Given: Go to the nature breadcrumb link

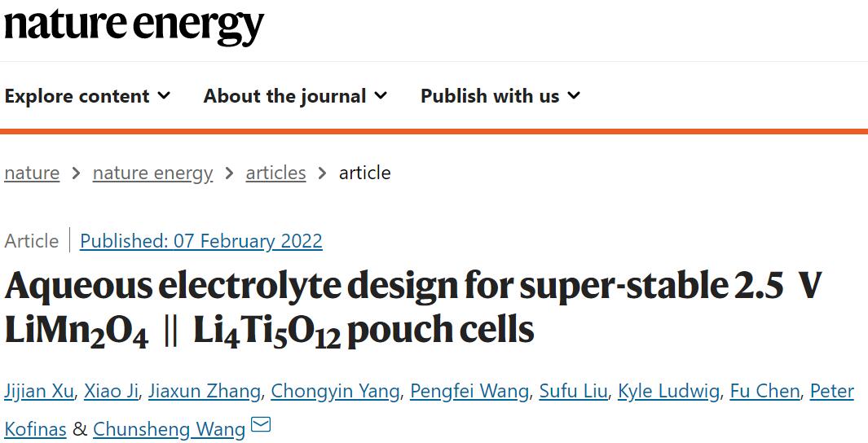Looking at the screenshot, I should click(32, 173).
